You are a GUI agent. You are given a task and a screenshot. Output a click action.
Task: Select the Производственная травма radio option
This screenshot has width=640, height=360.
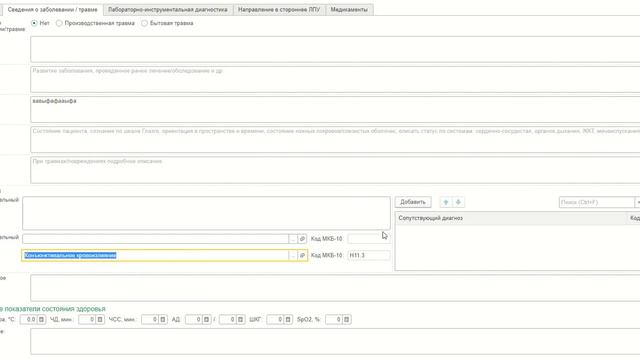point(59,23)
